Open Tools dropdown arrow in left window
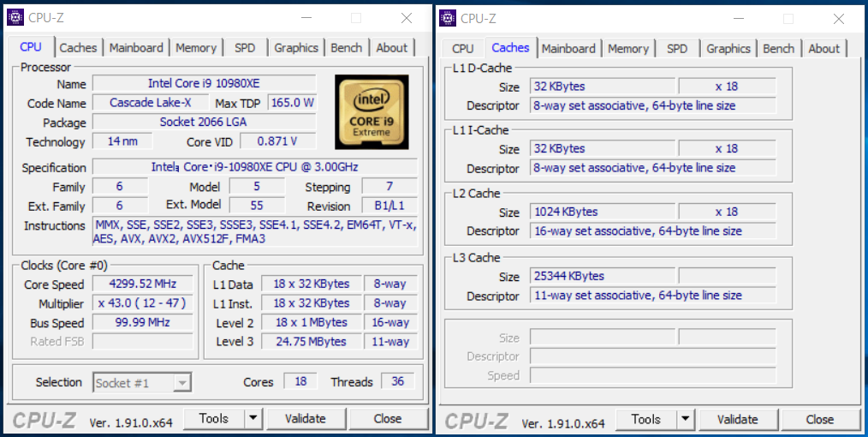This screenshot has width=868, height=437. click(253, 419)
